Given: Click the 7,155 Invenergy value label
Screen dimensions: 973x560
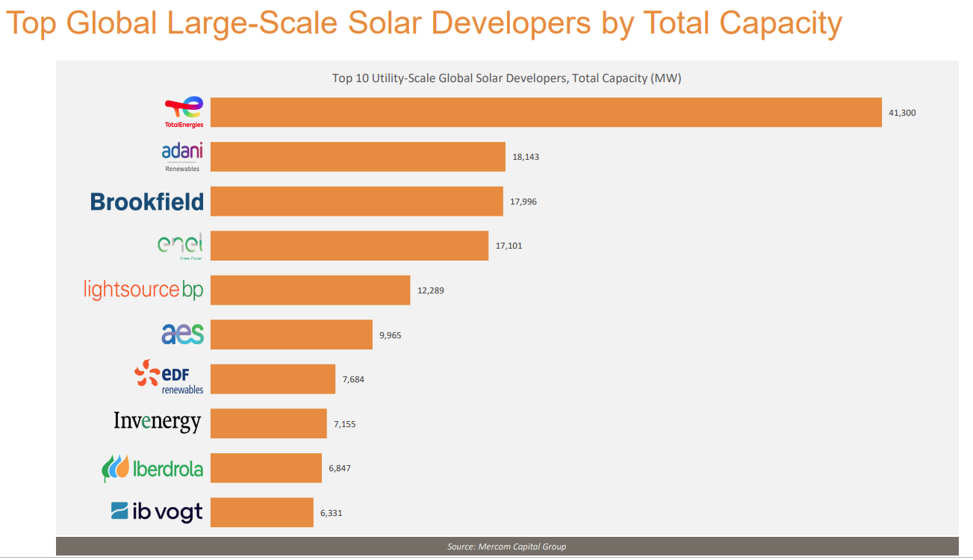Looking at the screenshot, I should click(x=345, y=423).
